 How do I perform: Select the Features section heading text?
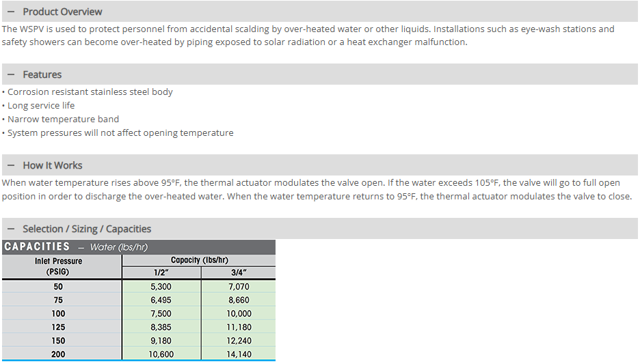(x=42, y=74)
